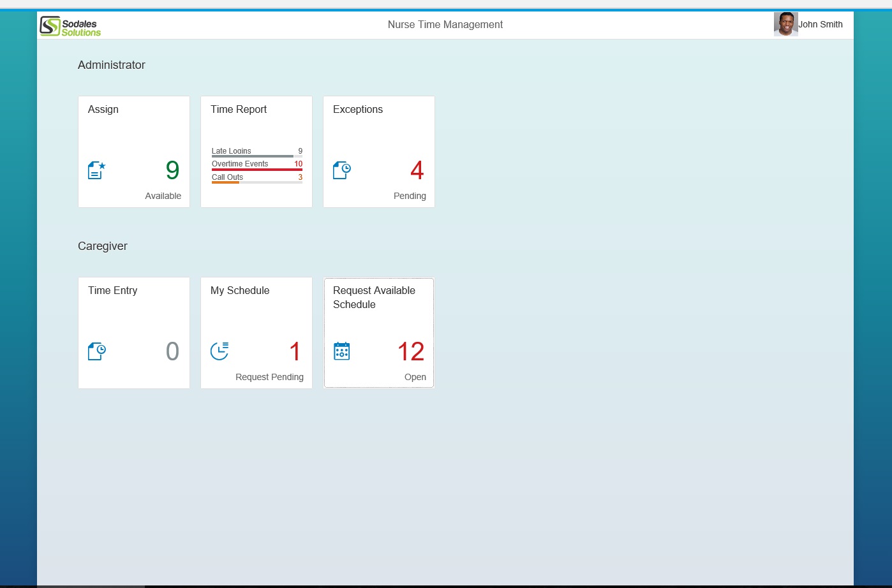Click the starred document icon on Assign
This screenshot has width=892, height=588.
[x=96, y=170]
